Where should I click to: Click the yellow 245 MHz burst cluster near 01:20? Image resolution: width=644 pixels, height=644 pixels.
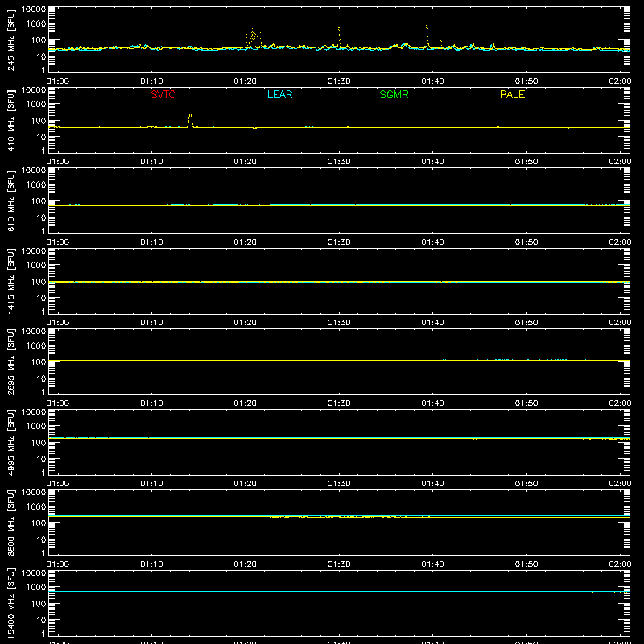253,38
